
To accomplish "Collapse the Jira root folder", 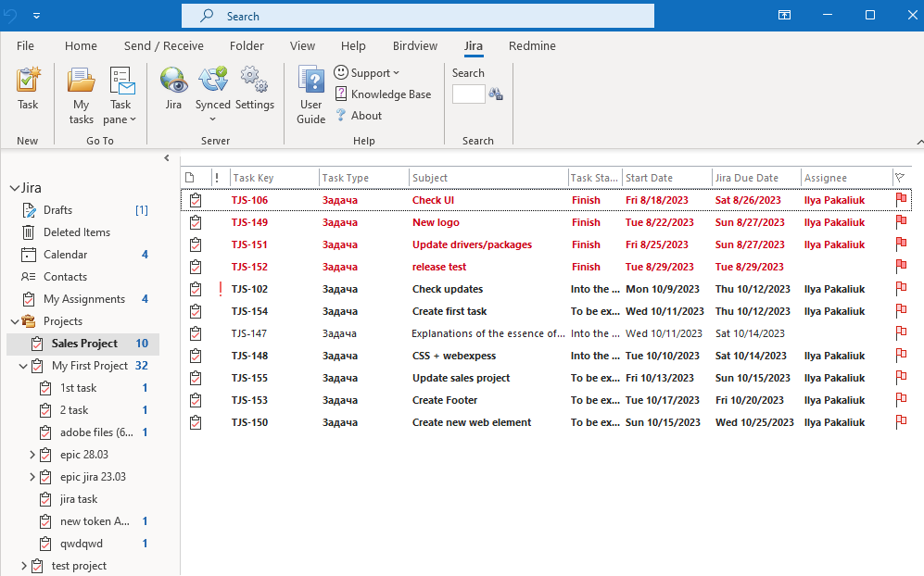I will coord(14,189).
